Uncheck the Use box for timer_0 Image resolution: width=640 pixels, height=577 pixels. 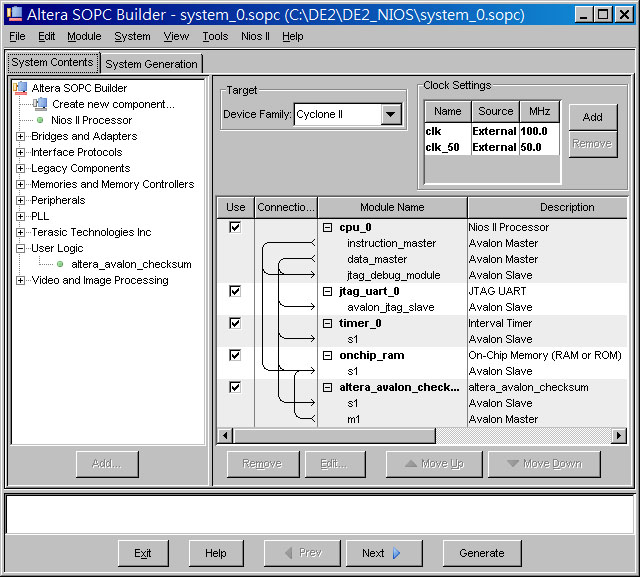click(x=235, y=323)
